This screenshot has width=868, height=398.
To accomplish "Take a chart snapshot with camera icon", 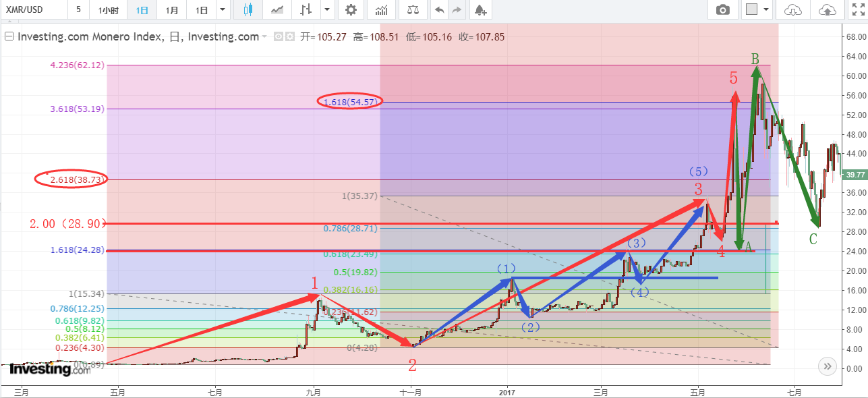I will tap(723, 9).
